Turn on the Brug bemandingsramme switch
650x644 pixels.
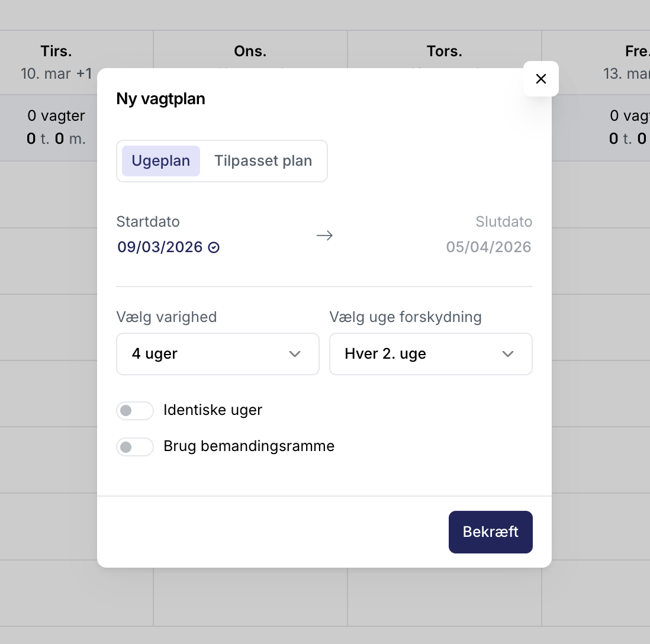(x=135, y=446)
